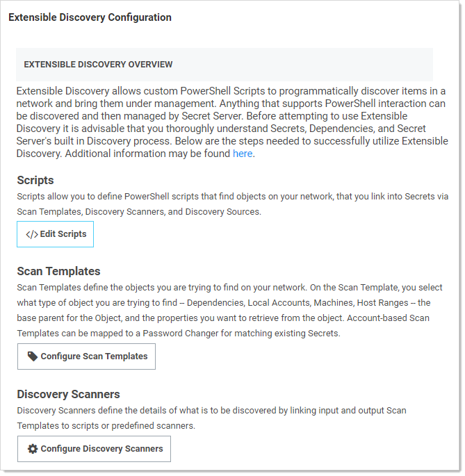Click the Extensible Discovery Overview section header
This screenshot has width=465, height=476.
[98, 65]
